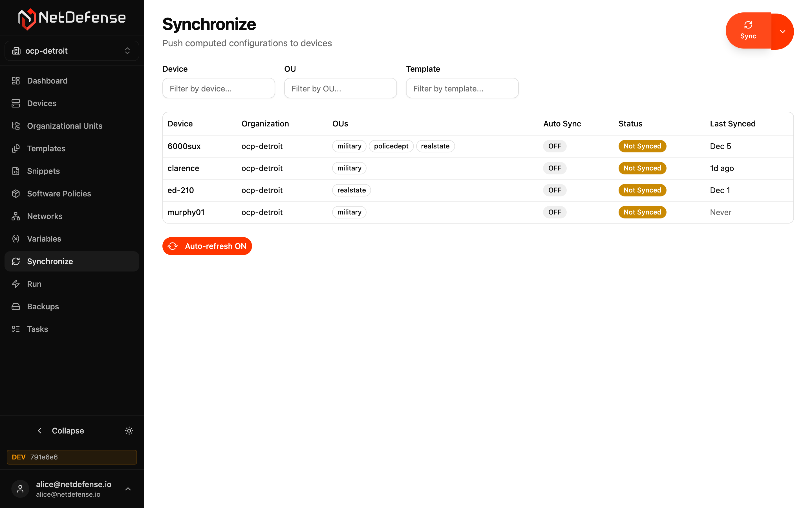Toggle Auto Sync OFF for ed-210
Screen dimensions: 812x508
[x=555, y=190]
